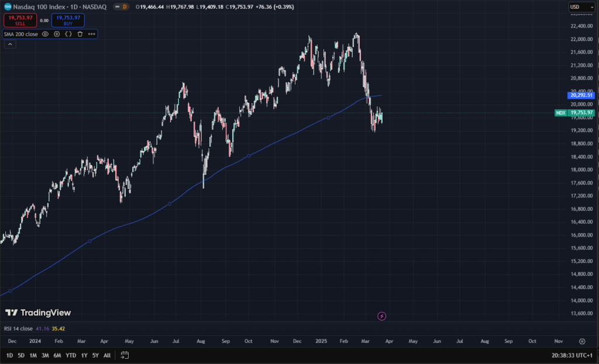Screen dimensions: 599x364
Task: Set chart range to 5Y
Action: point(95,355)
